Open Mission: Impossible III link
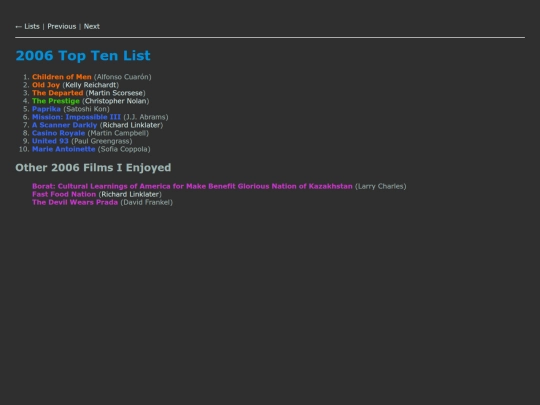 (76, 117)
